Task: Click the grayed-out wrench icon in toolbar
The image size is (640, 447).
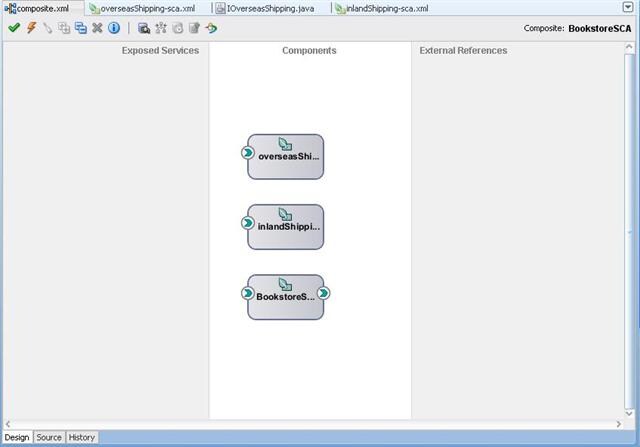Action: [48, 28]
